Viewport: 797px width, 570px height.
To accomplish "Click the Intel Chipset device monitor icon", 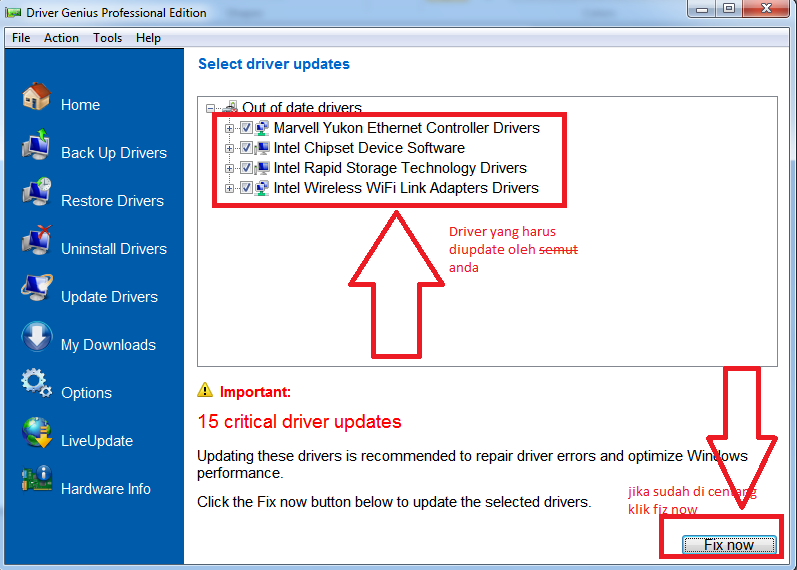I will pos(262,148).
